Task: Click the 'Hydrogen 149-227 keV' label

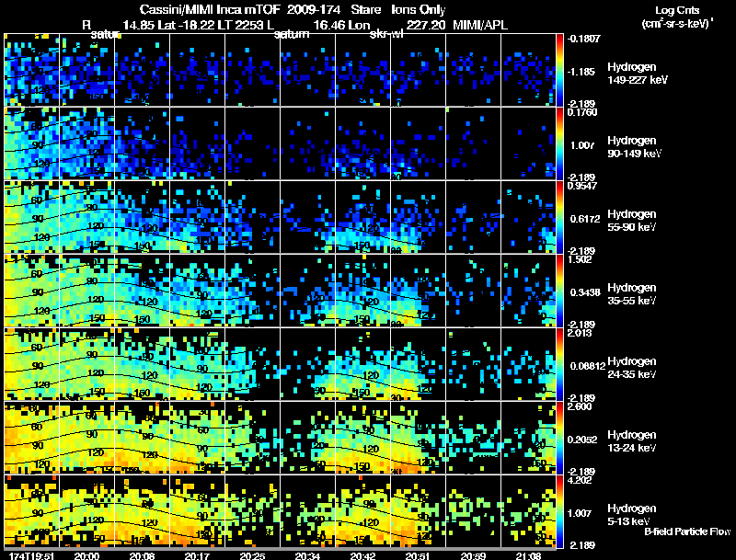Action: tap(638, 74)
